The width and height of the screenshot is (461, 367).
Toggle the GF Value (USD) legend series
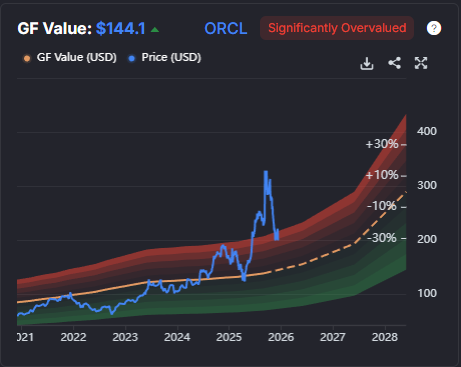[x=70, y=58]
